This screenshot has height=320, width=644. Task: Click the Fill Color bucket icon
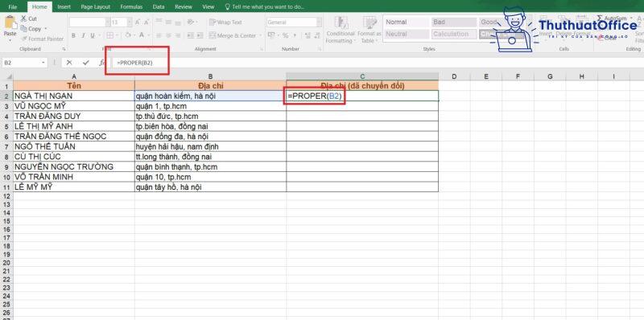click(128, 35)
